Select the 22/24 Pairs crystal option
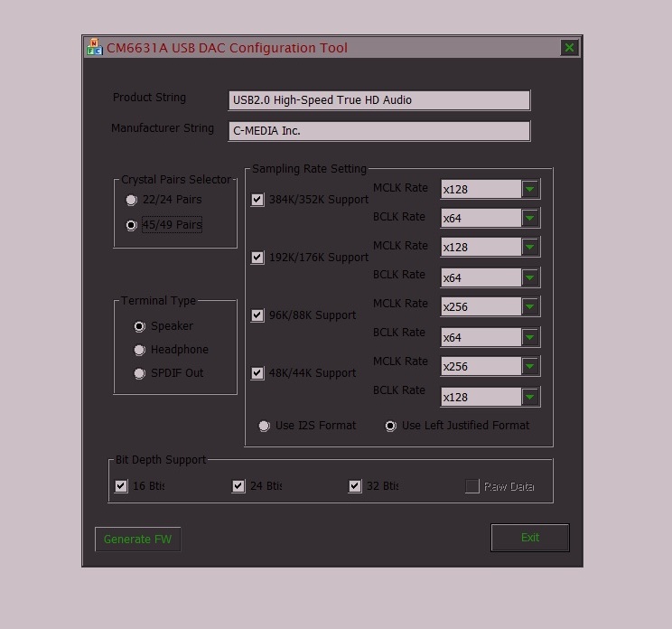This screenshot has width=672, height=629. pos(132,200)
